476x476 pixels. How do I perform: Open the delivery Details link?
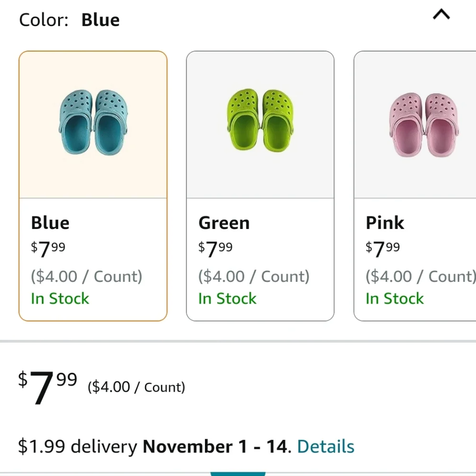coord(326,446)
